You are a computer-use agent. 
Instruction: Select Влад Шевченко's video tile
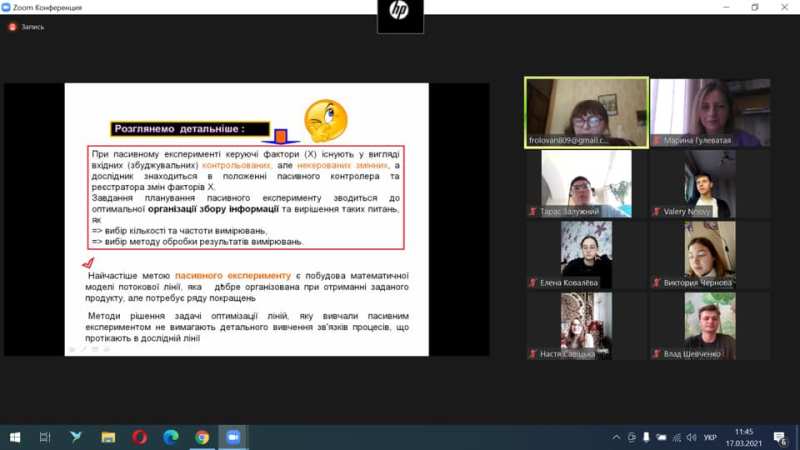coord(710,325)
